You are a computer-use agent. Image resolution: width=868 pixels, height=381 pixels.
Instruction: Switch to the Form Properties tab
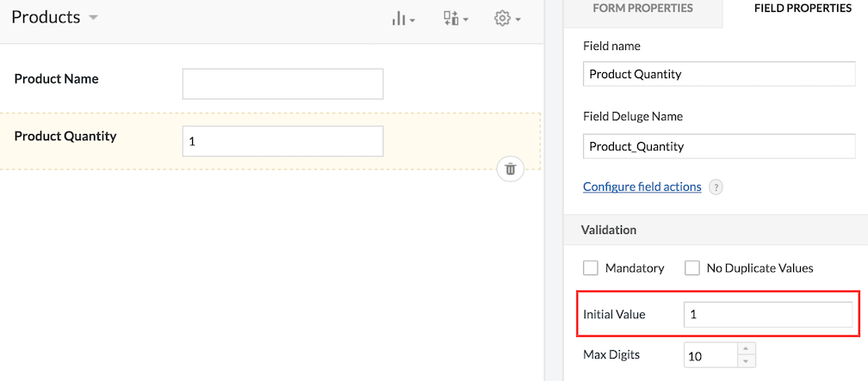(x=642, y=9)
